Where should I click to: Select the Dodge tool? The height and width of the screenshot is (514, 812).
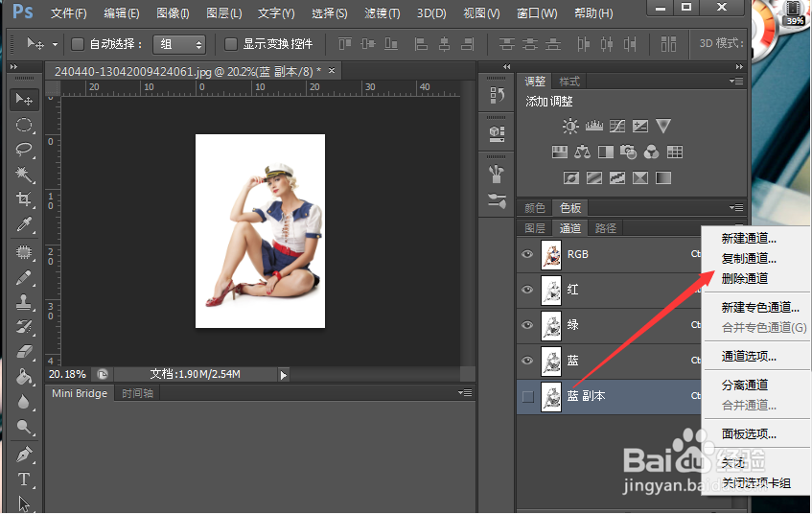point(23,427)
